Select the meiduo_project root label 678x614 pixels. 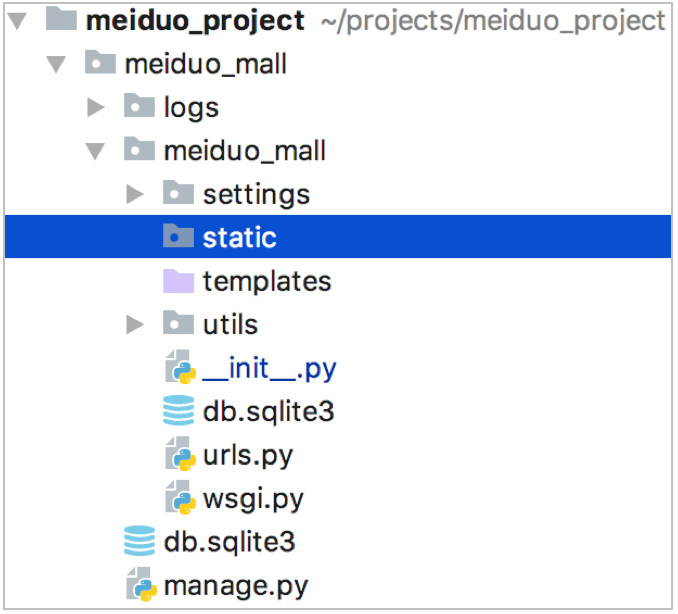tap(195, 20)
